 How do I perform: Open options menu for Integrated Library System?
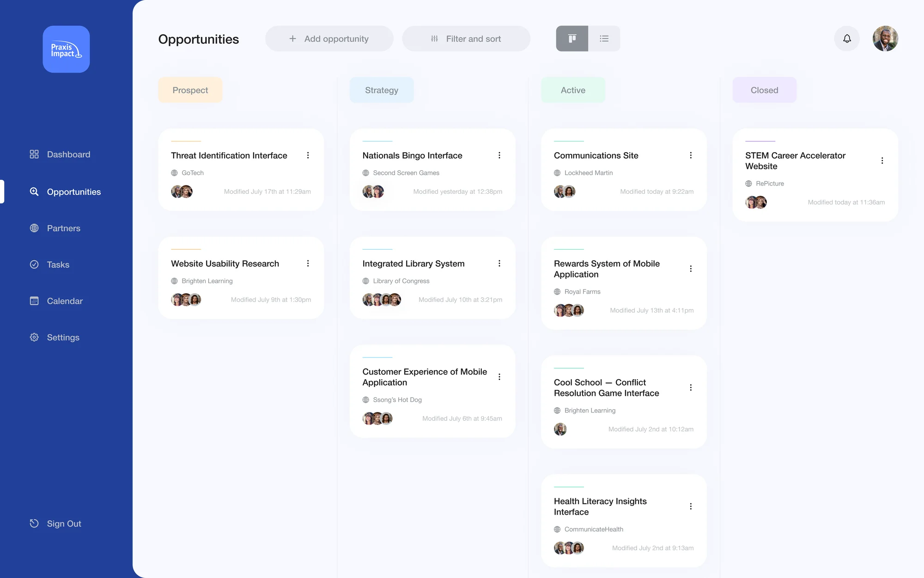pos(499,264)
